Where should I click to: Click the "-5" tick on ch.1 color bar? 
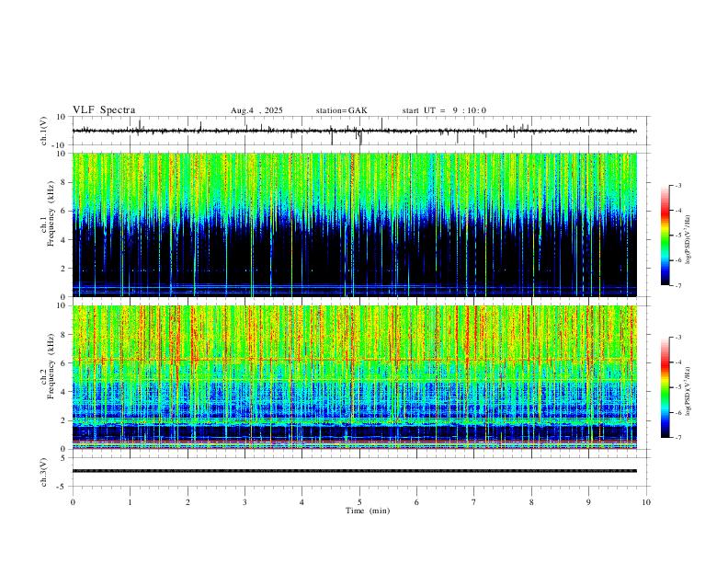click(678, 236)
